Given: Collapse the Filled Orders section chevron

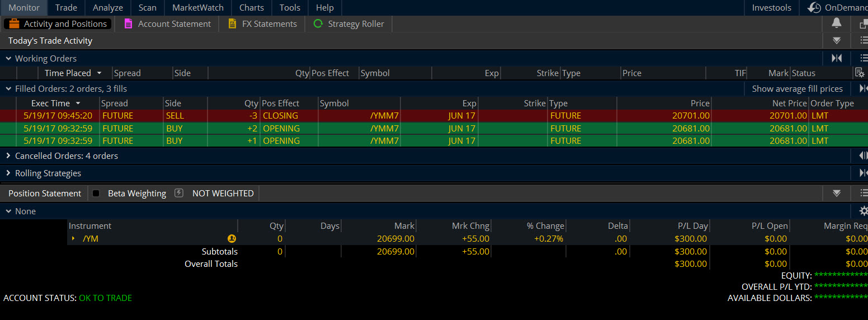Looking at the screenshot, I should pyautogui.click(x=8, y=88).
